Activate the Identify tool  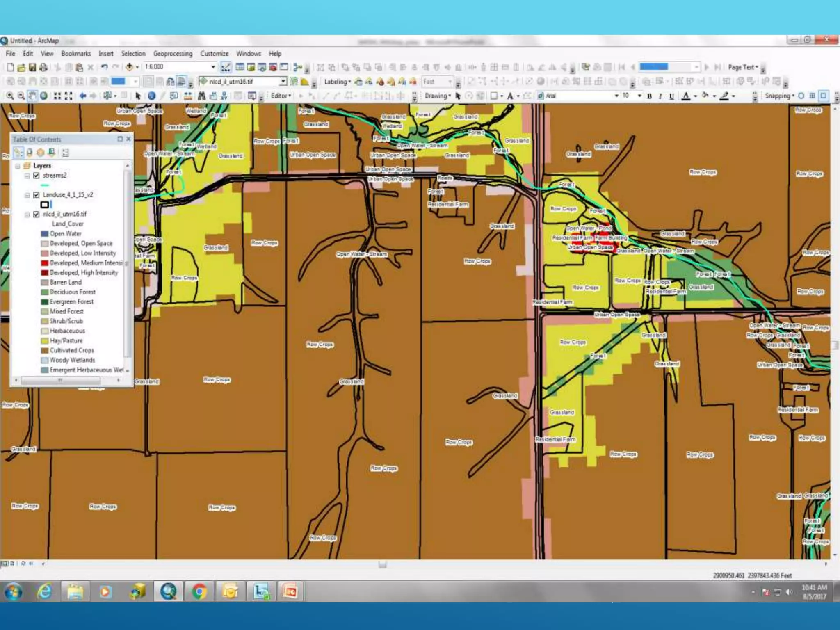click(x=152, y=96)
